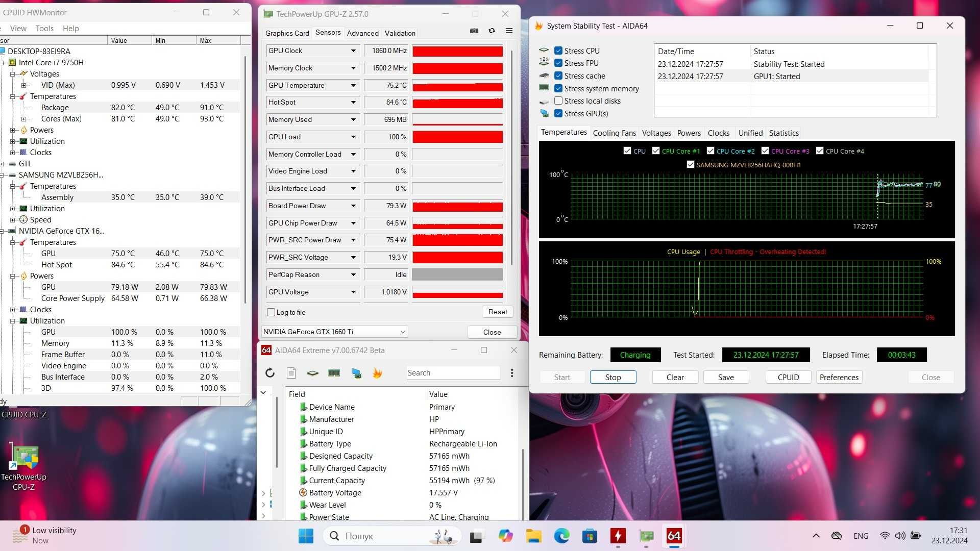Click the GPU-Z taskbar icon
This screenshot has width=980, height=551.
646,536
